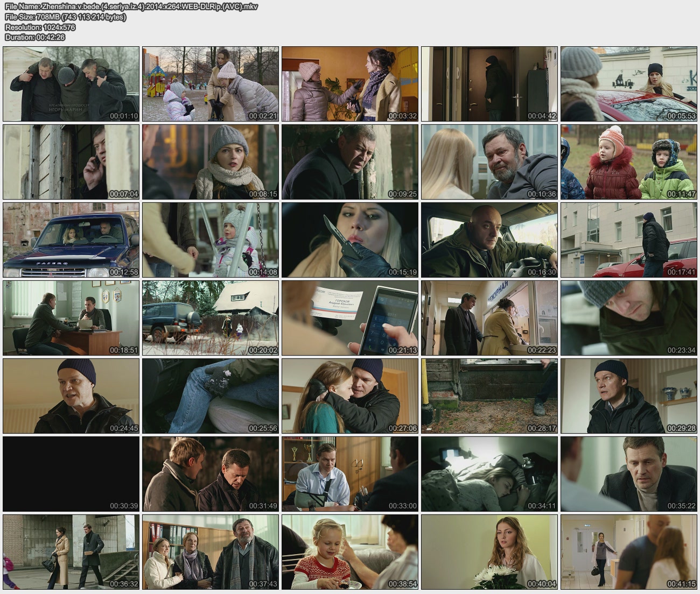Click the thumbnail timestamped 00:01:10
The image size is (700, 594).
(71, 84)
